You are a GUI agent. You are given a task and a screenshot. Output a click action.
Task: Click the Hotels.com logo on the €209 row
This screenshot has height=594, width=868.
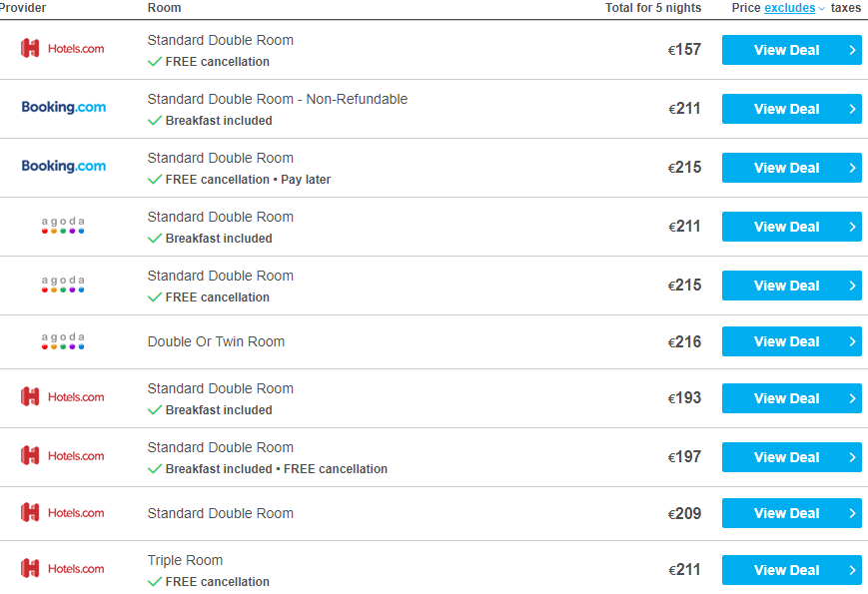[62, 513]
